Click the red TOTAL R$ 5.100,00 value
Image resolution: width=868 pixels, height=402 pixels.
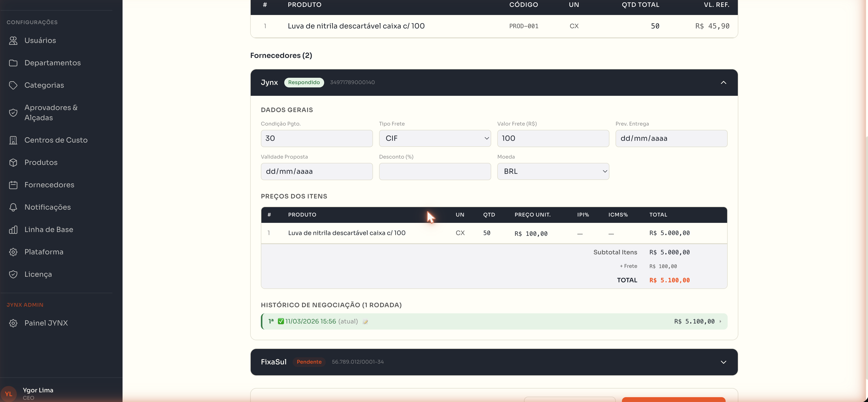coord(669,281)
